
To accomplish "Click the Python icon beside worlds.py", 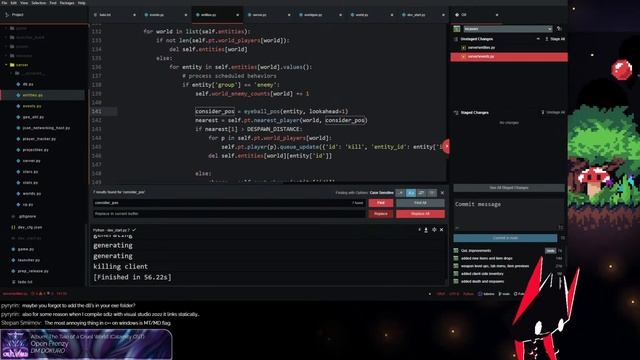I will pos(18,194).
